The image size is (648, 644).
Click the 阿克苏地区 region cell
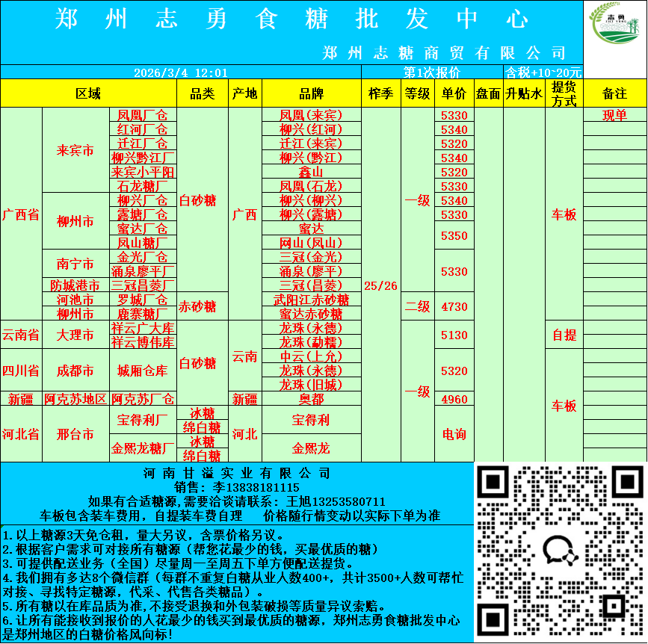[x=75, y=399]
